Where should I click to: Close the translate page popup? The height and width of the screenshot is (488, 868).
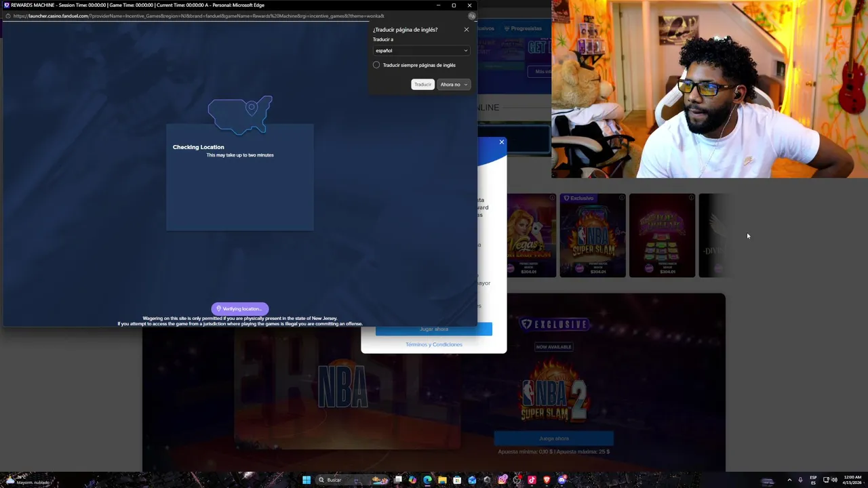(466, 29)
